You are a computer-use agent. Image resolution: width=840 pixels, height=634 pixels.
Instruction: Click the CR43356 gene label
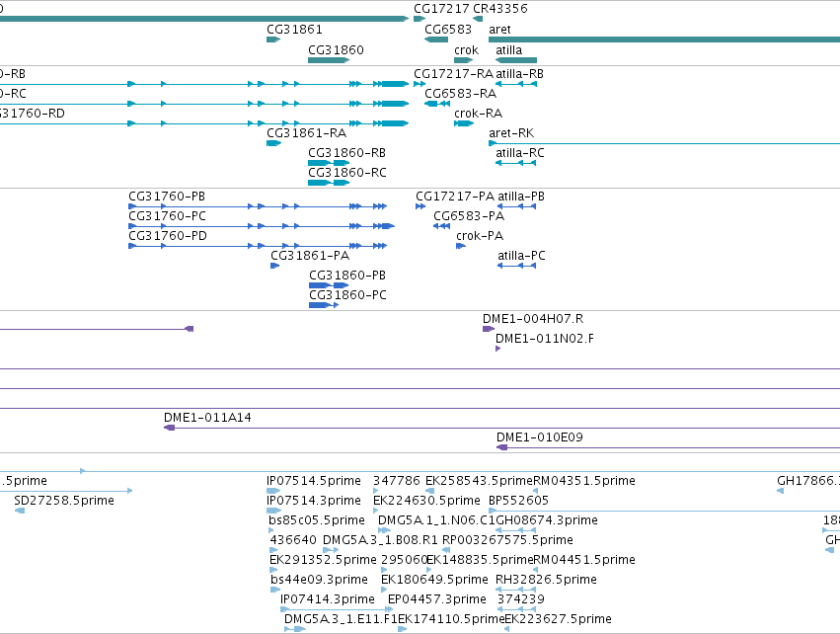pos(499,9)
